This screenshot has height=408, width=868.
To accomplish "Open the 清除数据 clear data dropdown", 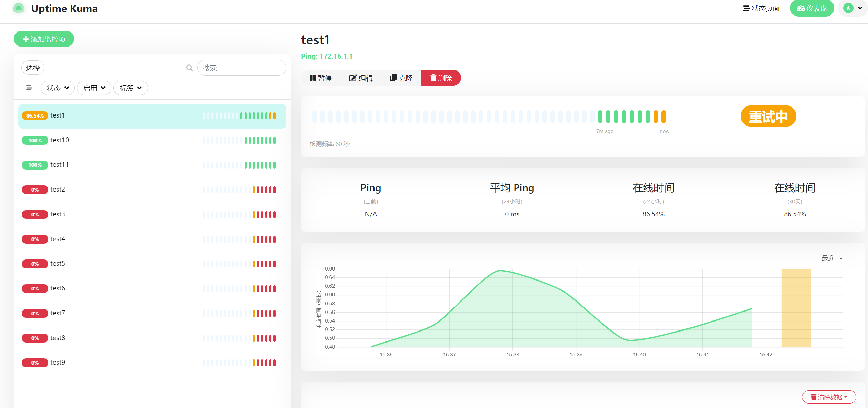I will point(829,397).
